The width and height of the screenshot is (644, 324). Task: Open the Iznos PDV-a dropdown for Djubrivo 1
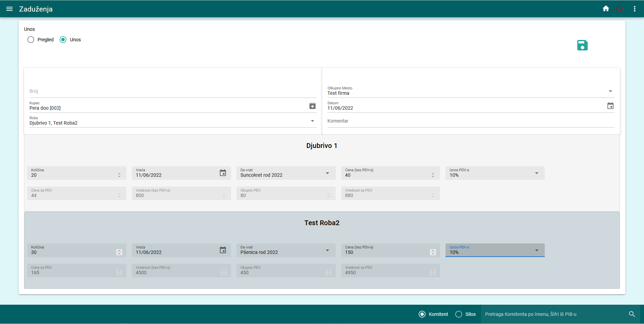[x=536, y=173]
